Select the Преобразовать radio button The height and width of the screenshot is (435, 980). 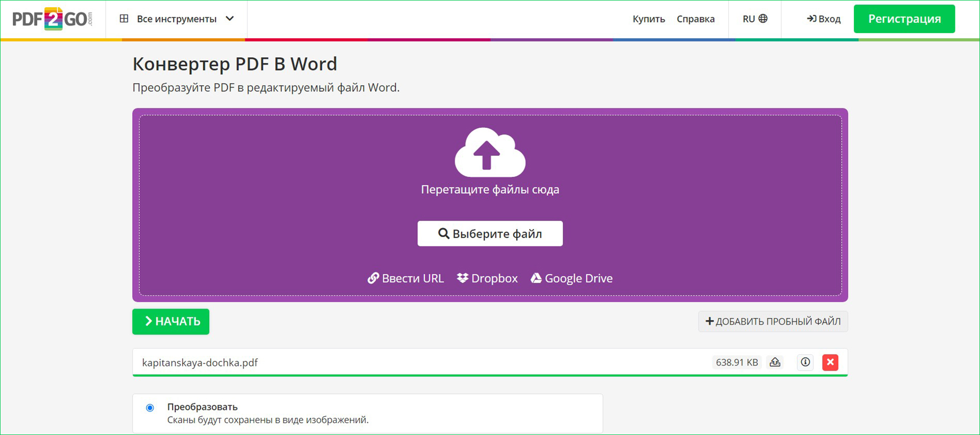click(x=150, y=408)
